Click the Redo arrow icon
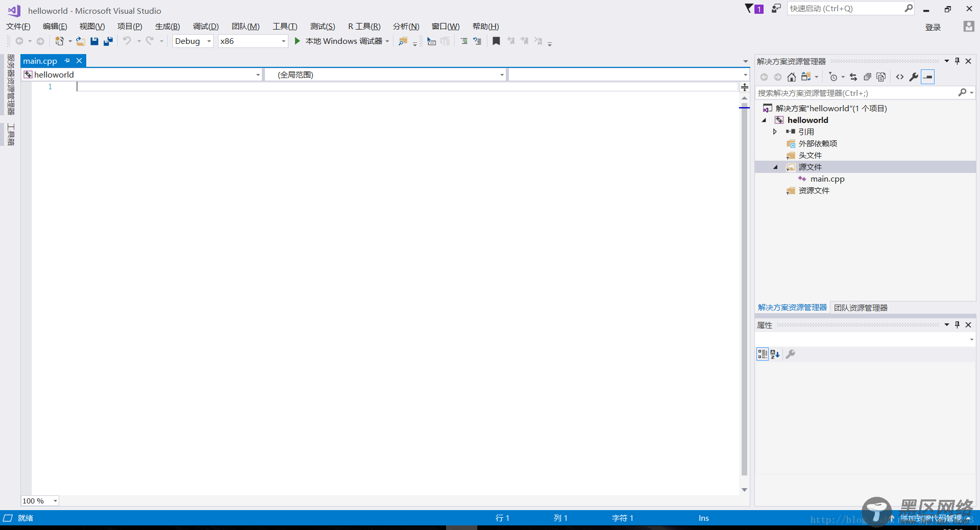This screenshot has width=980, height=530. click(x=150, y=41)
